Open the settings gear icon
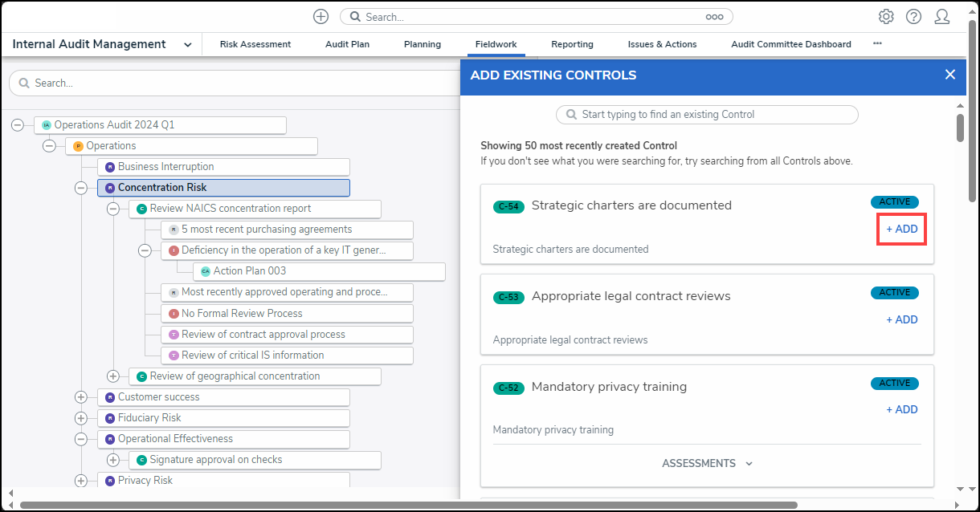The height and width of the screenshot is (512, 980). point(886,17)
